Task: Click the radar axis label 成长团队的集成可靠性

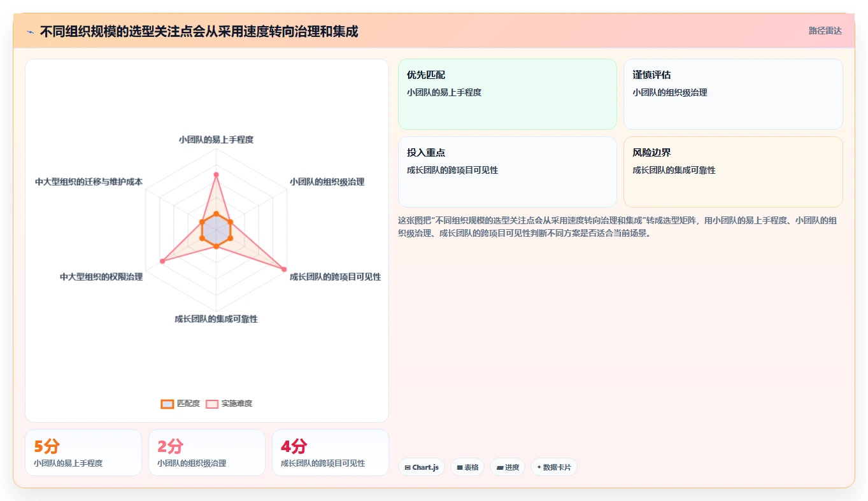Action: tap(216, 319)
